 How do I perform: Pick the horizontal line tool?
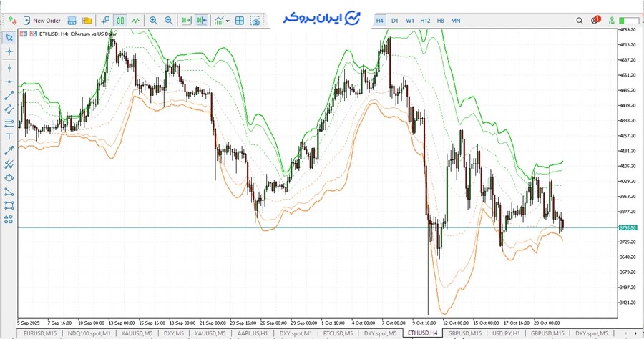point(9,82)
